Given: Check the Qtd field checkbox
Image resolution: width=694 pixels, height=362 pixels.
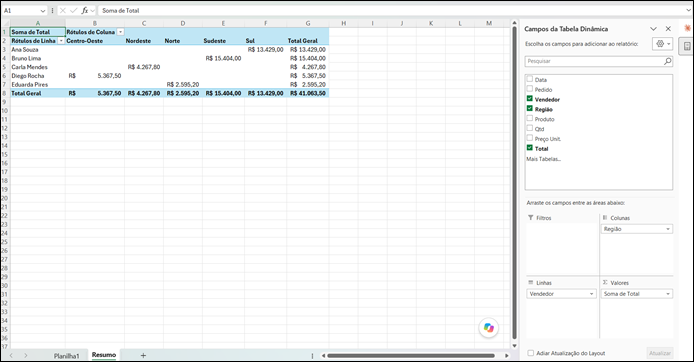Looking at the screenshot, I should click(529, 128).
